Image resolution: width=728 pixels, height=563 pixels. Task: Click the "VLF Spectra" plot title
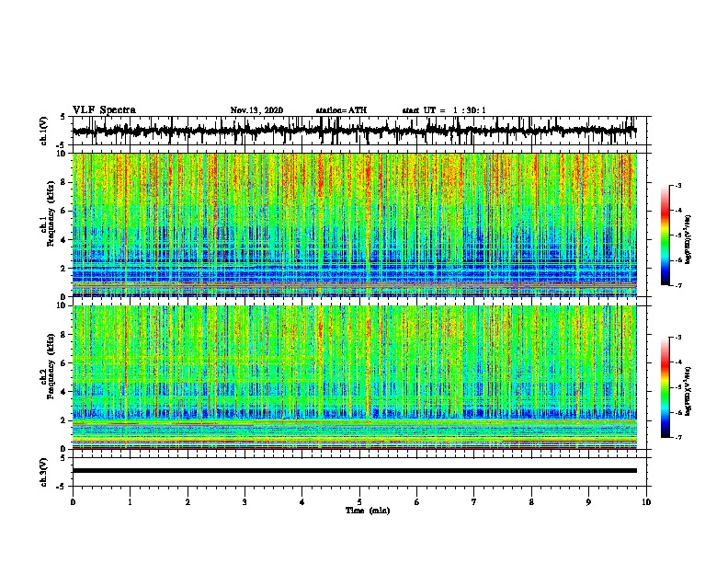(104, 110)
